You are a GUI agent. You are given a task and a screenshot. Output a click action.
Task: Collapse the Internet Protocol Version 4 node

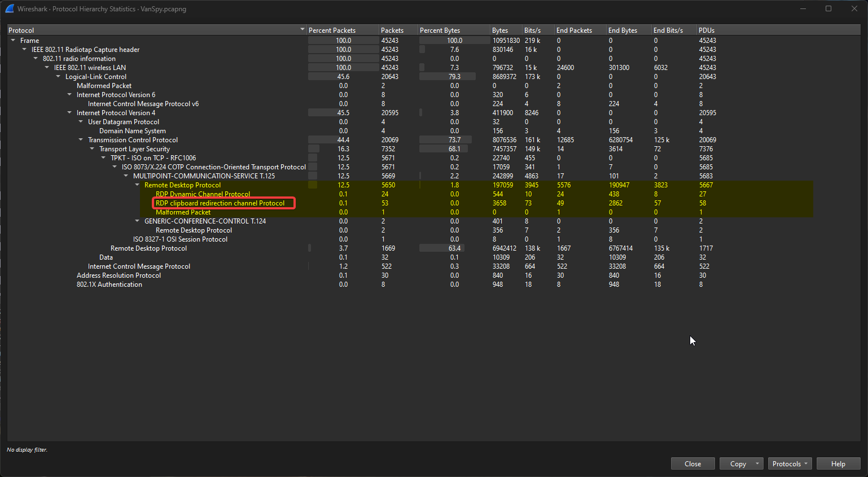(x=69, y=113)
